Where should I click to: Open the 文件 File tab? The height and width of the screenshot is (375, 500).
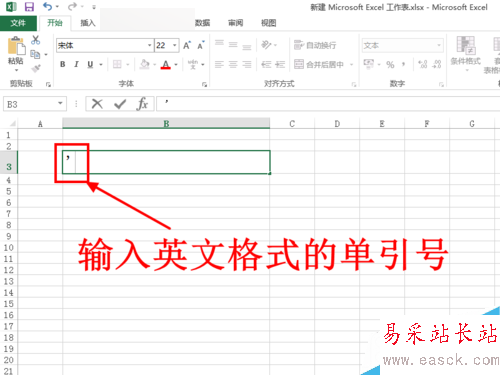18,23
